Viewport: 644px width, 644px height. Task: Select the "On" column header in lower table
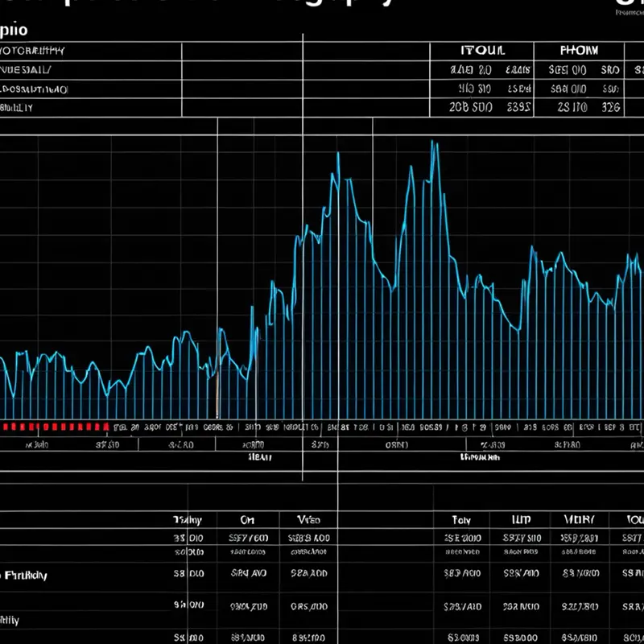tap(247, 520)
